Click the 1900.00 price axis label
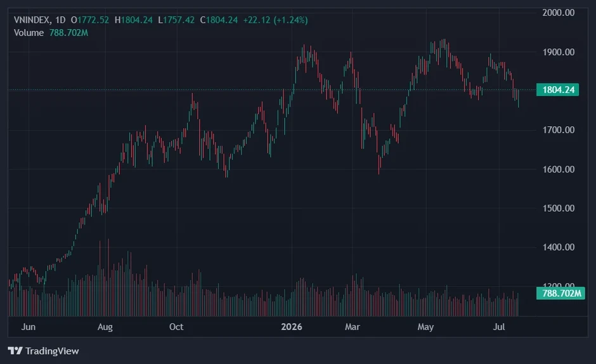 click(x=559, y=52)
